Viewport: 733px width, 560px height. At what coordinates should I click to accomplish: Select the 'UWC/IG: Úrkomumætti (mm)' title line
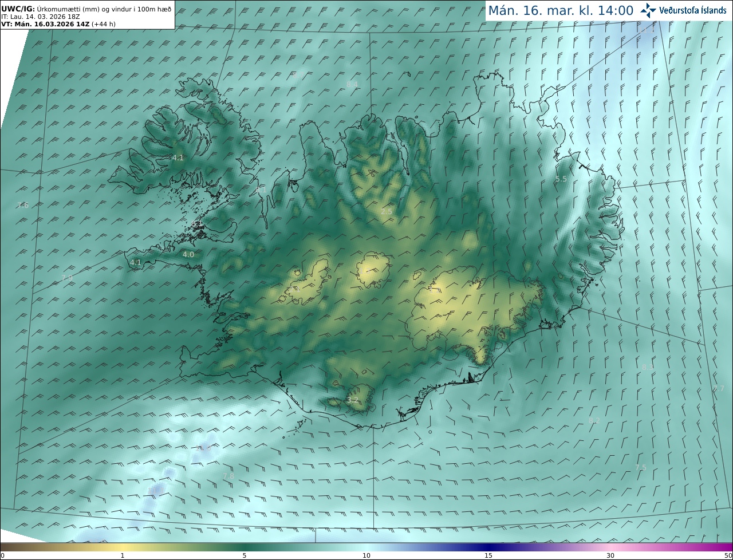(x=86, y=9)
